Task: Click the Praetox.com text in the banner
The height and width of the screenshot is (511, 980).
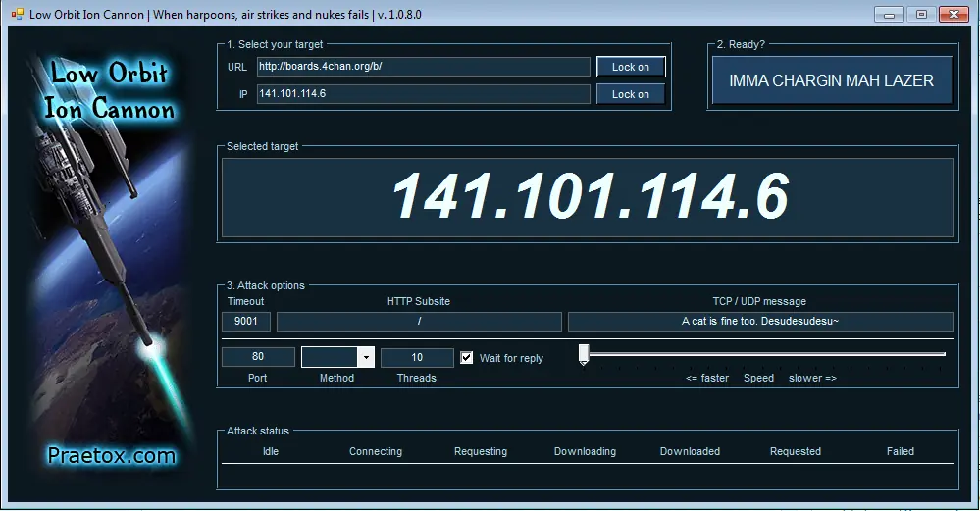Action: point(111,455)
